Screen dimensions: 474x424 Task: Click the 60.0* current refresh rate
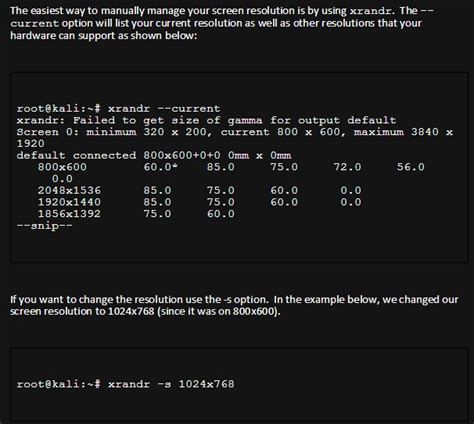click(x=160, y=167)
